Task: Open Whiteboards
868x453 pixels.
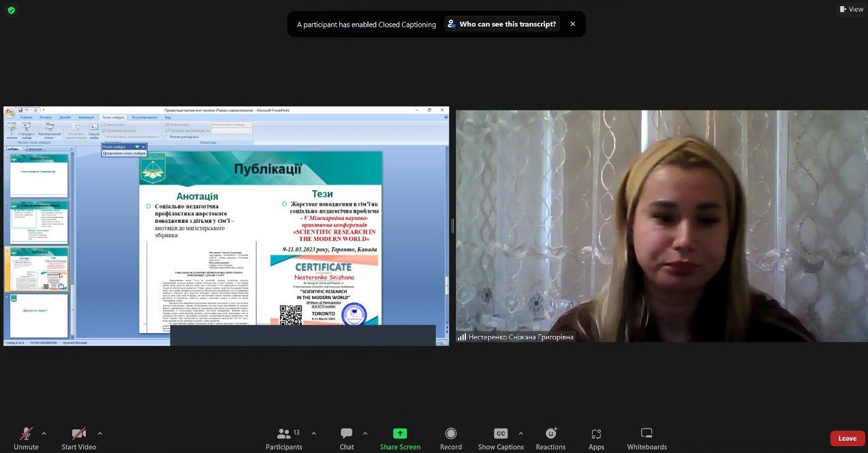Action: (647, 434)
